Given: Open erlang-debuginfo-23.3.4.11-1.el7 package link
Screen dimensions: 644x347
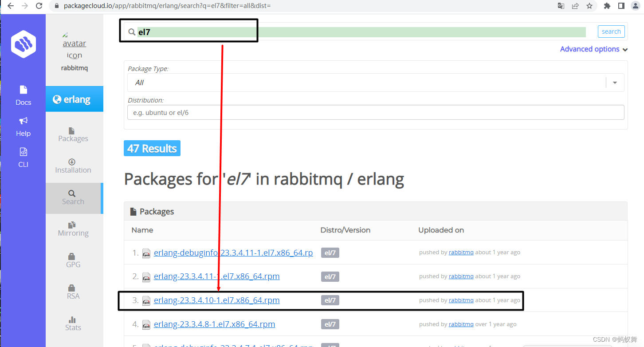Looking at the screenshot, I should (233, 252).
